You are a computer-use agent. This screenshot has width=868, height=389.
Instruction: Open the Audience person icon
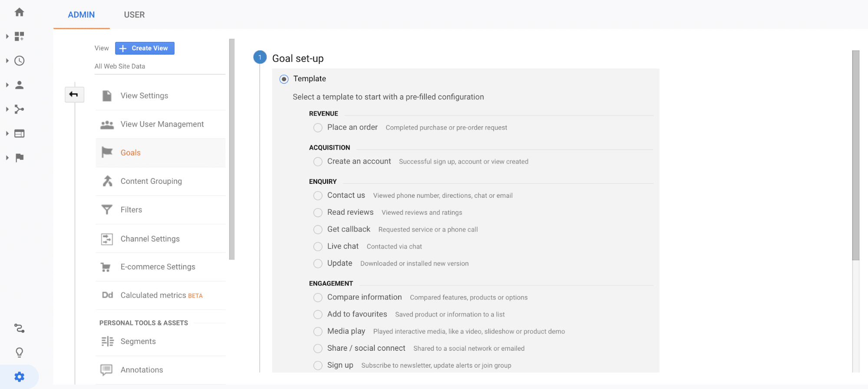coord(19,85)
